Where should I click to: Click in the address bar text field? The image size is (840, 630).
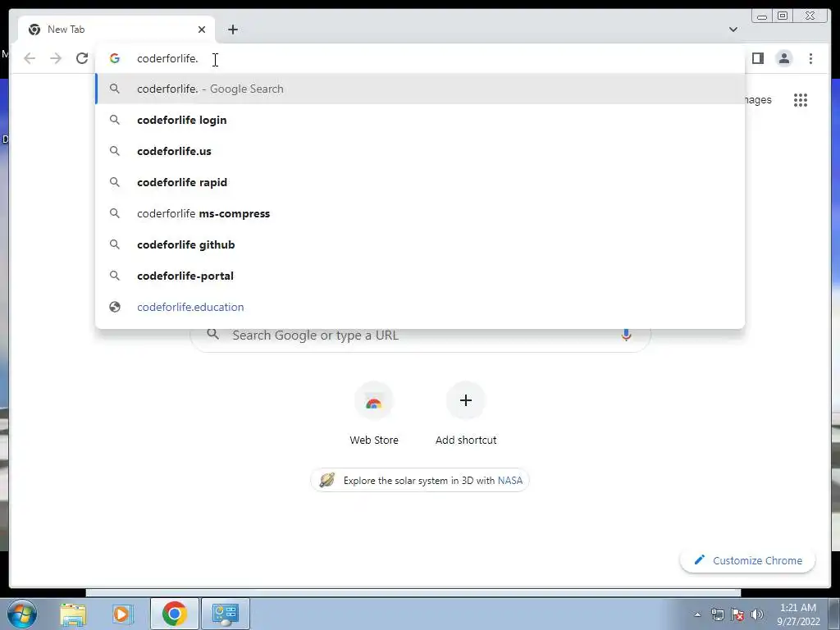point(420,58)
